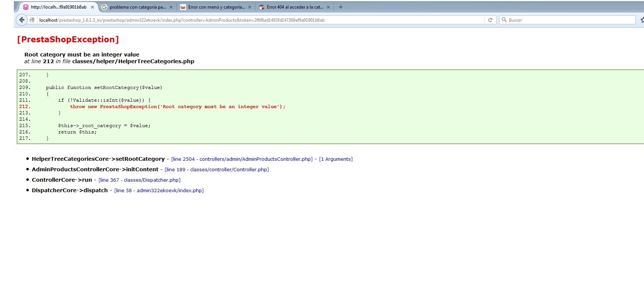This screenshot has height=298, width=644.
Task: Open 'line 58 - admin322ekoevk/index.php' link
Action: [159, 191]
